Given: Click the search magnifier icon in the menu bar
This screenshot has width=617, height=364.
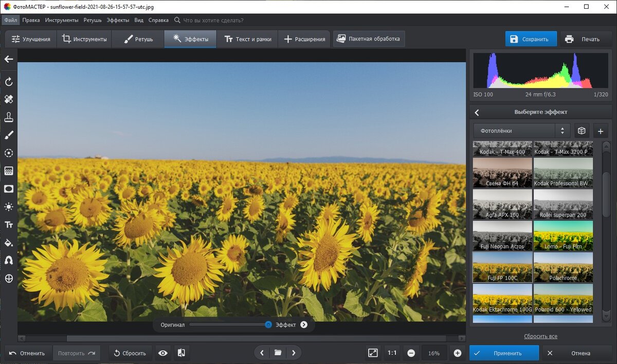Looking at the screenshot, I should [x=177, y=20].
